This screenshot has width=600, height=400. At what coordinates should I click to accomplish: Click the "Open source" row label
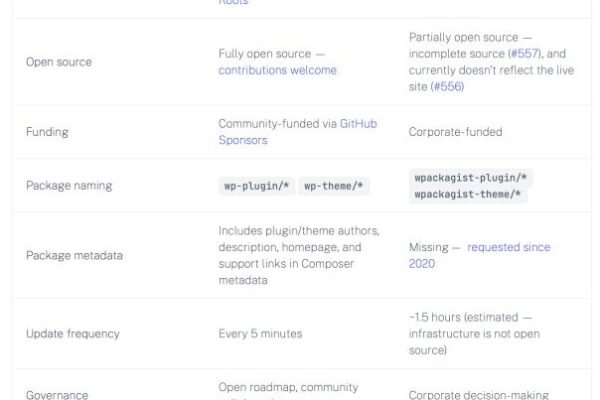[58, 62]
